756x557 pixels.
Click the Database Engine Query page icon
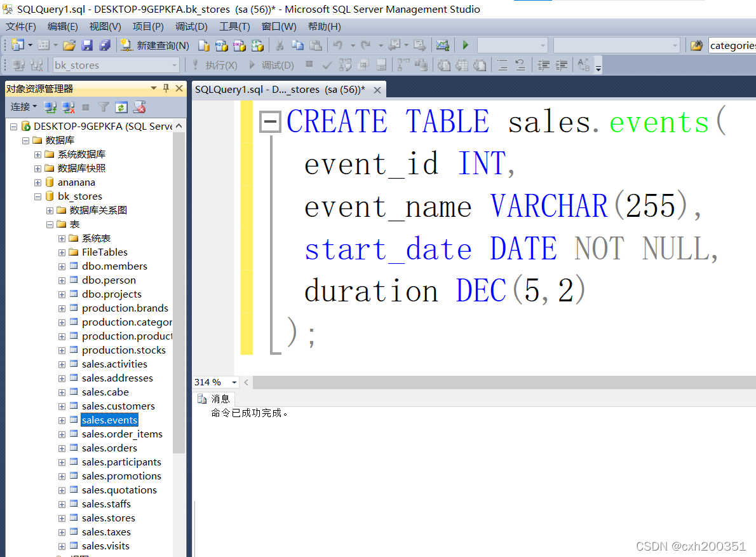[x=204, y=45]
